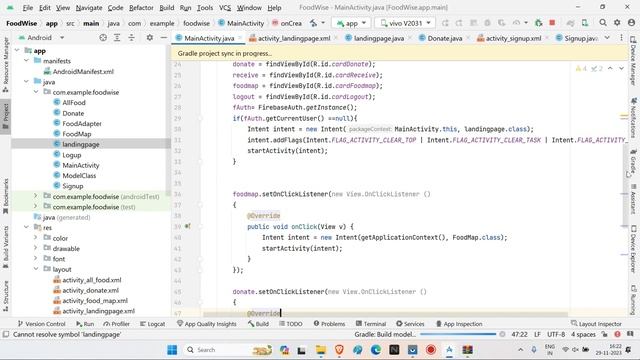Viewport: 640px width, 360px height.
Task: Click the red error indicator in the status bar
Action: click(617, 334)
